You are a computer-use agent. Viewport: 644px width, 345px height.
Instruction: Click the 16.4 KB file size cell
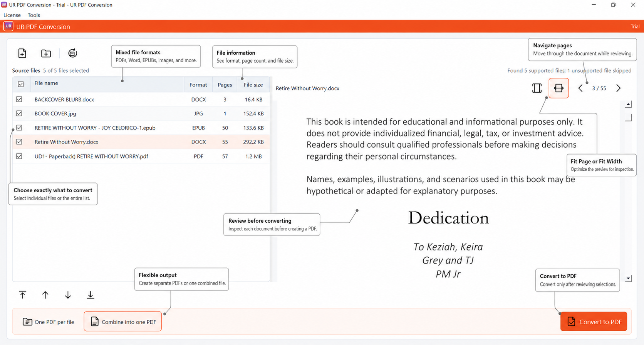tap(253, 99)
